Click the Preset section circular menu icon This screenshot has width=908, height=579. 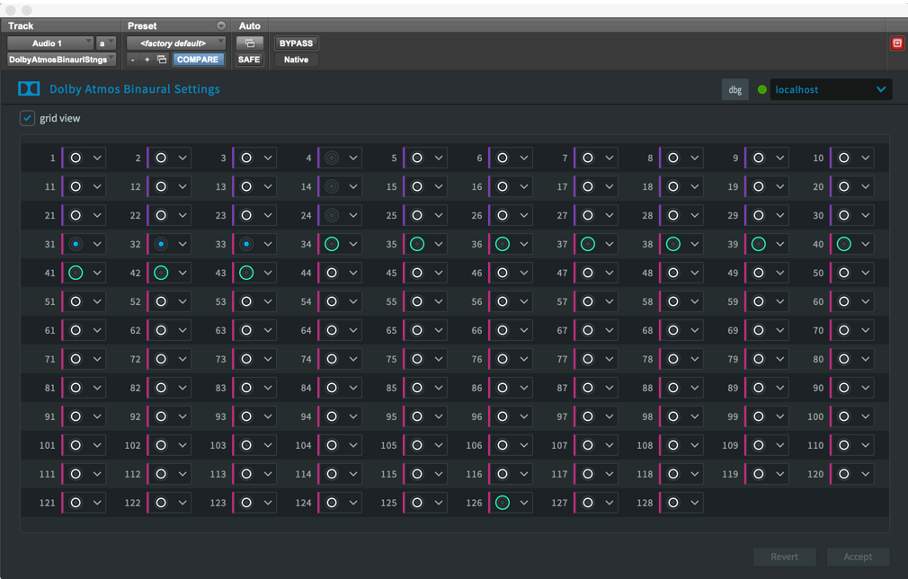point(221,25)
